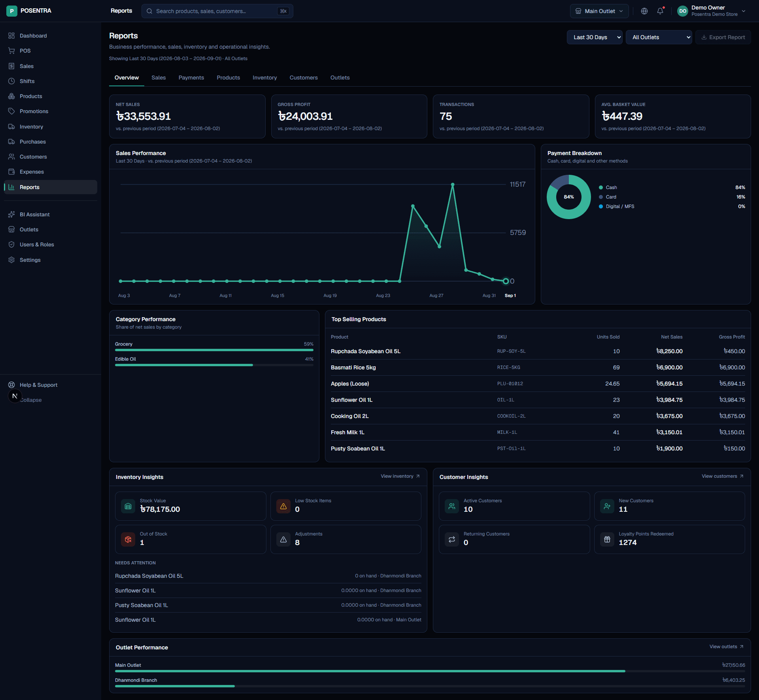This screenshot has height=700, width=759.
Task: Open Expenses wallet icon
Action: pyautogui.click(x=11, y=172)
